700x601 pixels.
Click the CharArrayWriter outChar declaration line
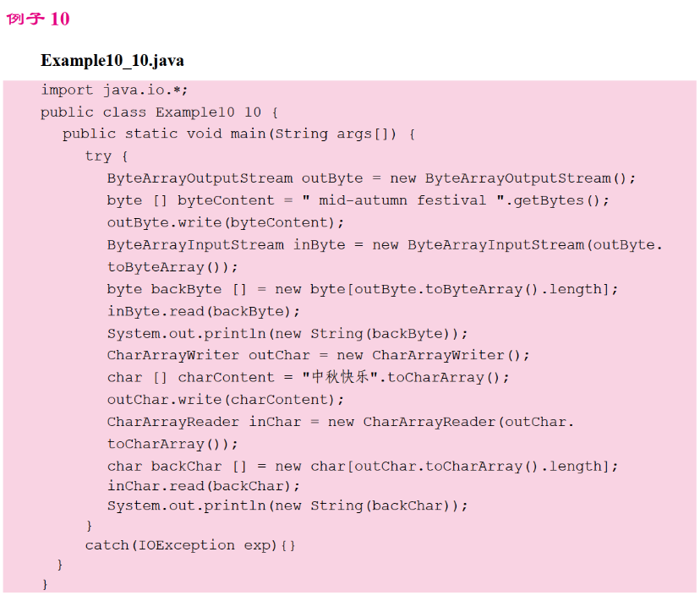coord(318,355)
